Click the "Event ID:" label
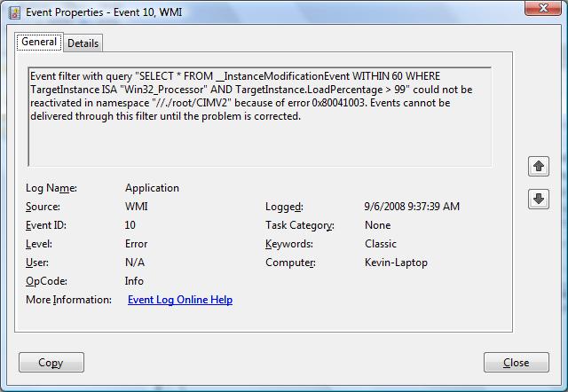This screenshot has height=392, width=568. tap(46, 225)
